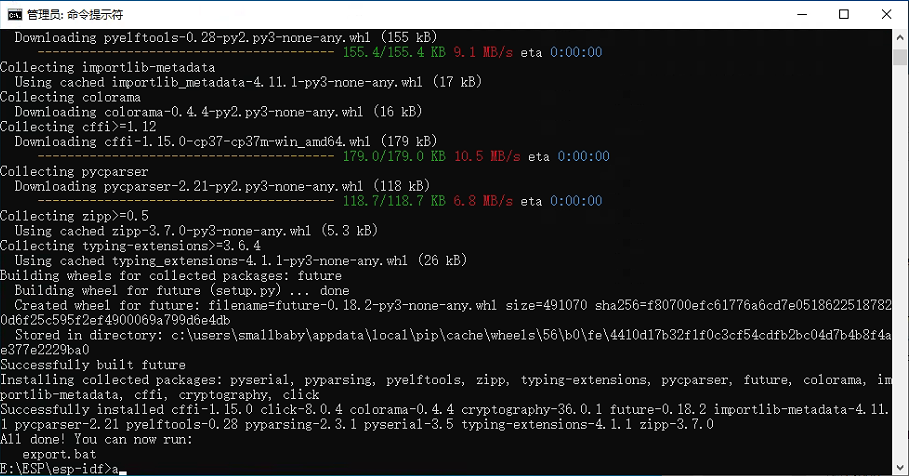Screen dimensions: 909x476
Task: Click the "Using cached zipp-3.7.0" line
Action: pyautogui.click(x=196, y=231)
